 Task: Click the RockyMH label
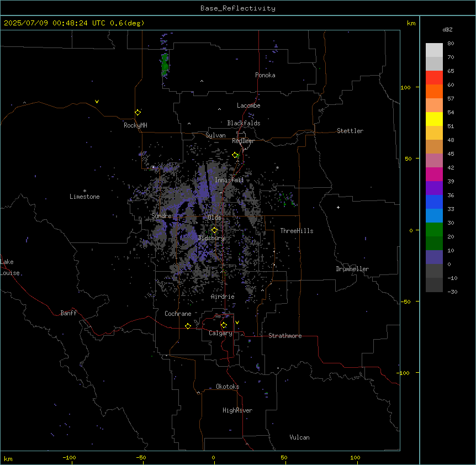[135, 125]
